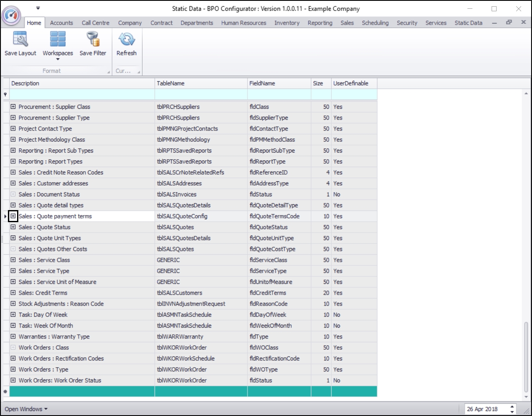Viewport: 532px width, 416px height.
Task: Click the 26 Apr 2018 date field
Action: pos(486,409)
